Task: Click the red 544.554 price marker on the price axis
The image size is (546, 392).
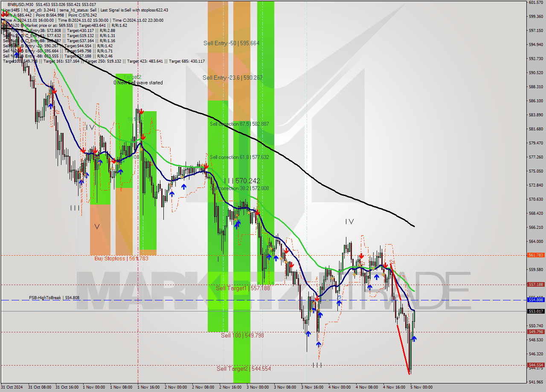Action: pyautogui.click(x=536, y=365)
